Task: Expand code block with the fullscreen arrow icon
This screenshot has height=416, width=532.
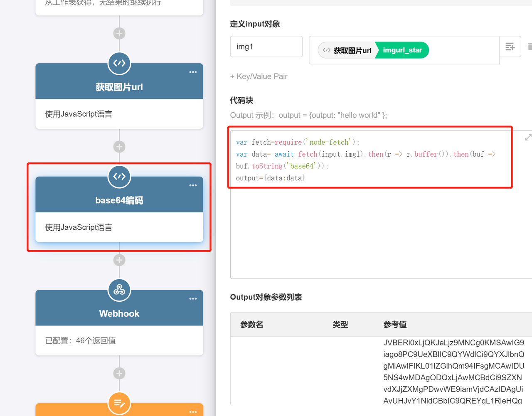Action: pos(528,137)
